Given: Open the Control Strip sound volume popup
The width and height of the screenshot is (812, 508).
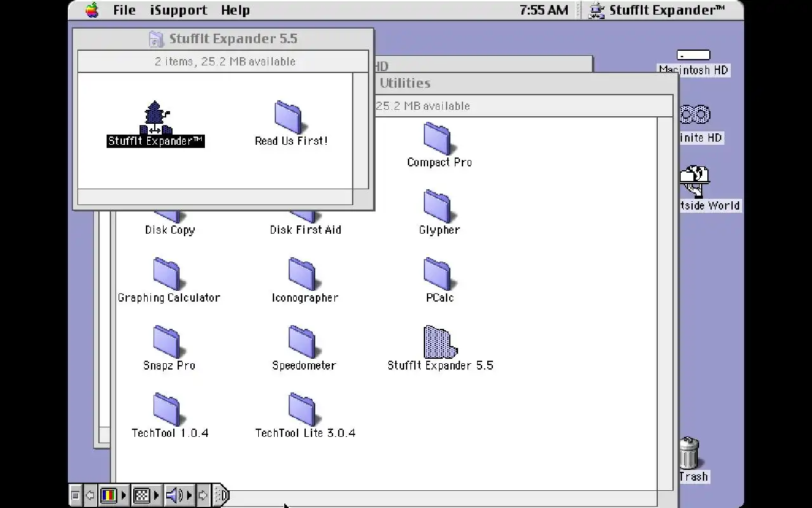Looking at the screenshot, I should 179,495.
